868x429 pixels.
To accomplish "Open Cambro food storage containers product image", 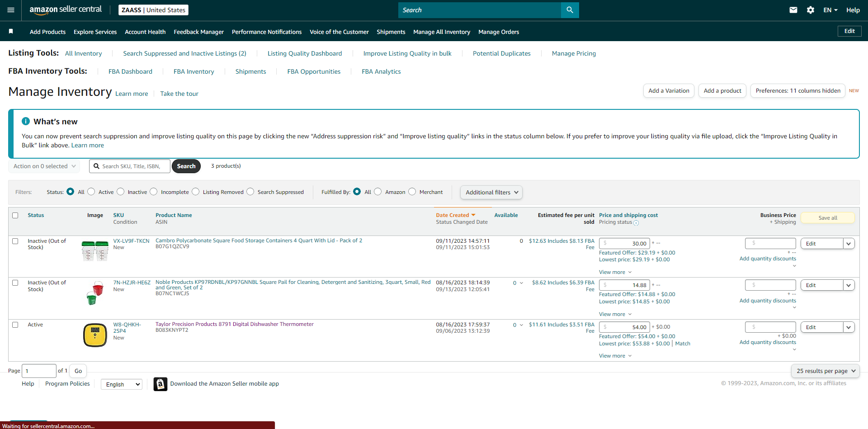I will [x=95, y=250].
